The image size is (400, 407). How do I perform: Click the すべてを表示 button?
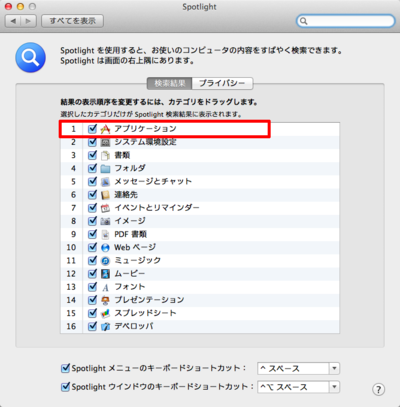tap(72, 21)
